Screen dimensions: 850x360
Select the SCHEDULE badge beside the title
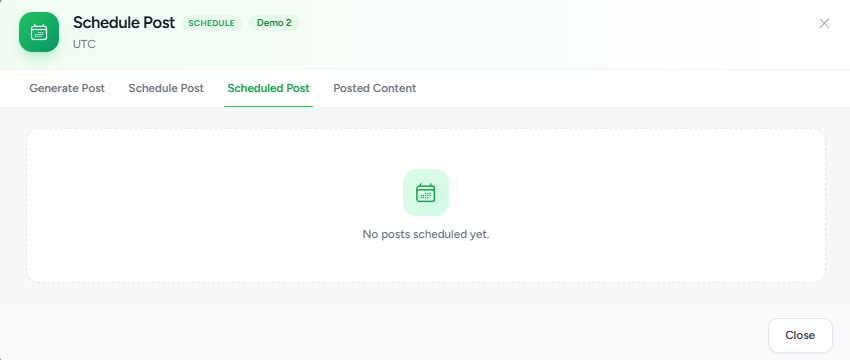(211, 23)
